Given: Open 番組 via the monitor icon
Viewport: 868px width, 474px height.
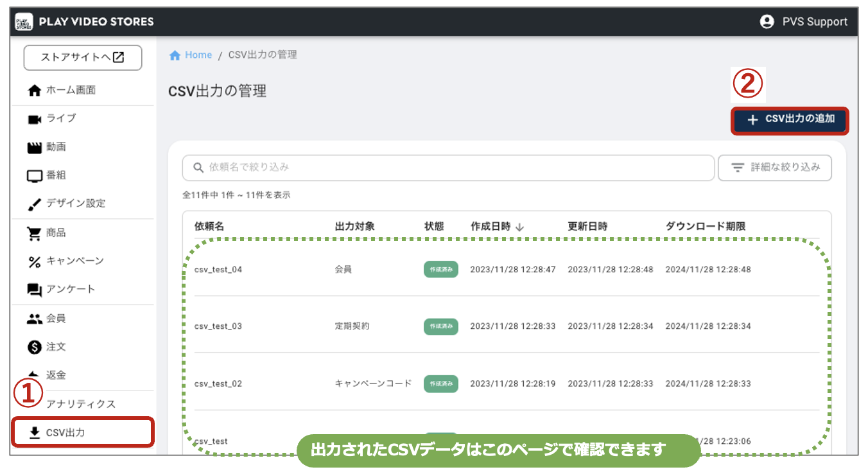Looking at the screenshot, I should pos(34,175).
